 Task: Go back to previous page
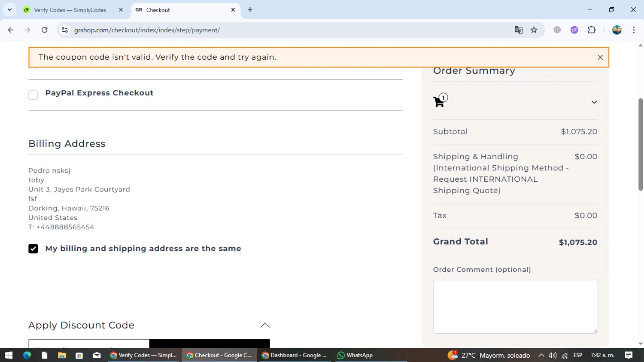(11, 30)
